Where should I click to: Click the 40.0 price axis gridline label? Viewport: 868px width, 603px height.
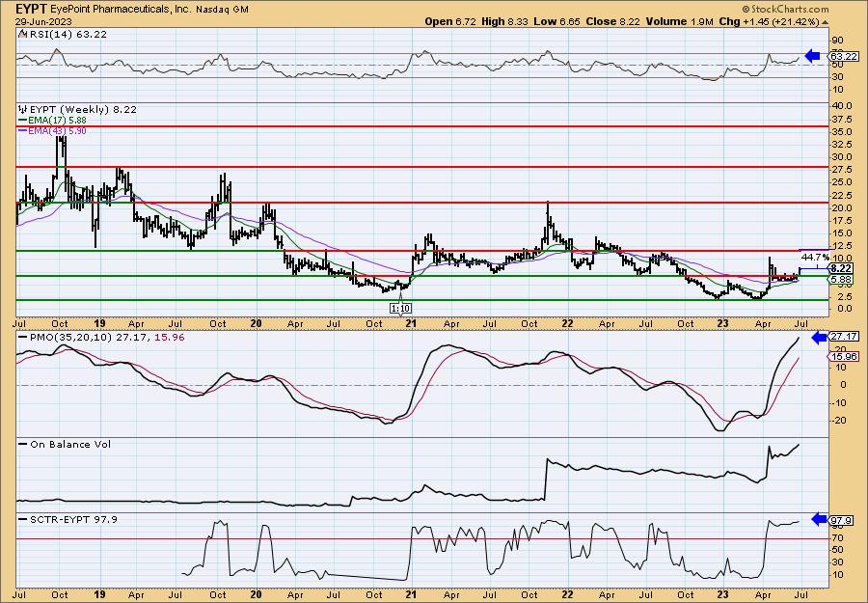tap(840, 106)
